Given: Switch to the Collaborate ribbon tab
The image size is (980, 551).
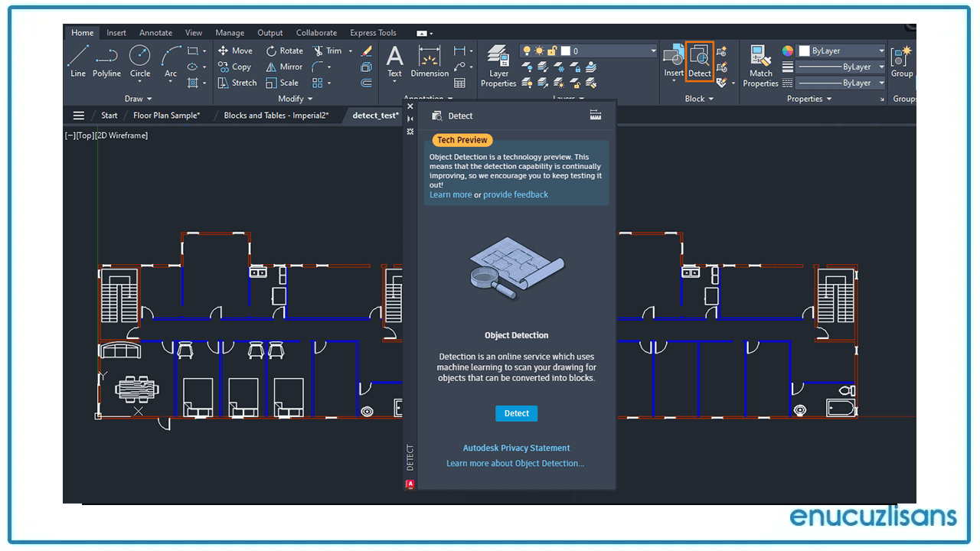Looking at the screenshot, I should (316, 33).
